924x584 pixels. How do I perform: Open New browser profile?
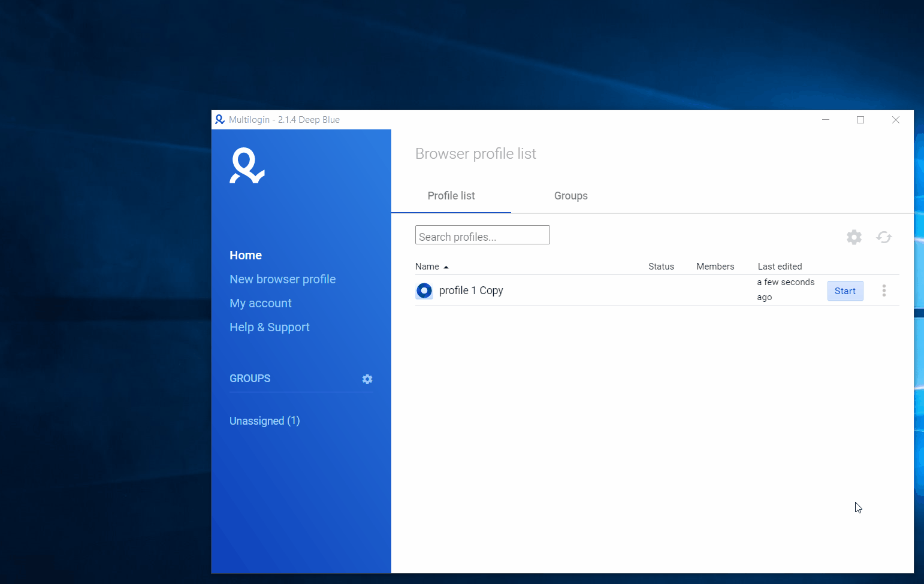[283, 279]
